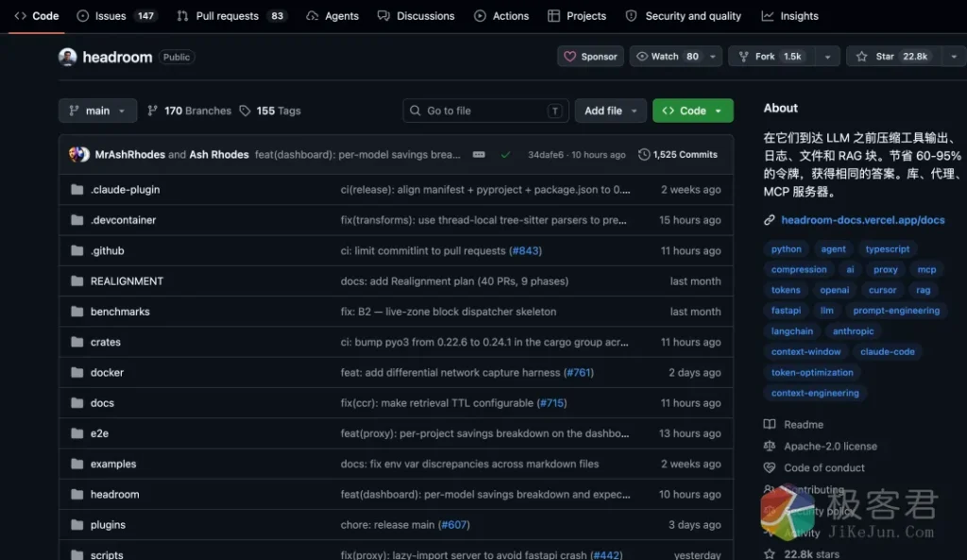Image resolution: width=967 pixels, height=560 pixels.
Task: Star the headroom repository
Action: click(894, 56)
